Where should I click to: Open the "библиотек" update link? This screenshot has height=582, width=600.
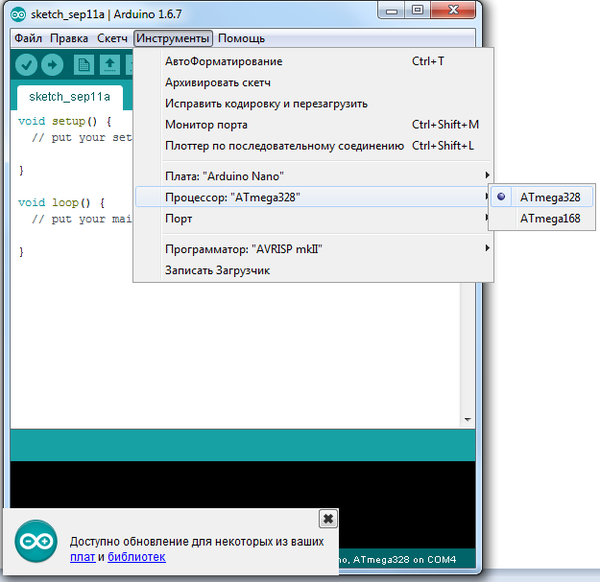(136, 557)
